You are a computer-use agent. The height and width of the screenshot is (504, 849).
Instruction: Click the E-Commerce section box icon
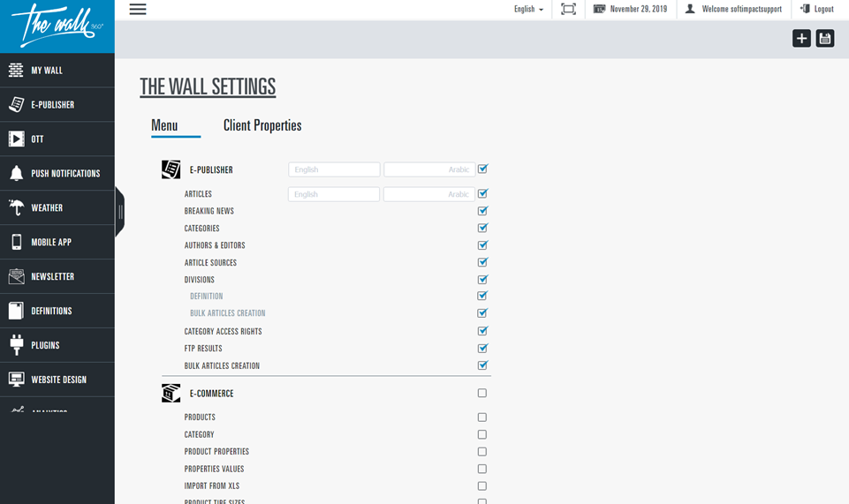[171, 393]
